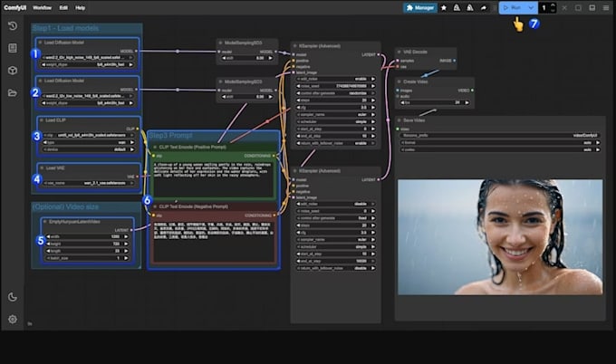Open sampler_name combo in first KSampler

coord(336,115)
